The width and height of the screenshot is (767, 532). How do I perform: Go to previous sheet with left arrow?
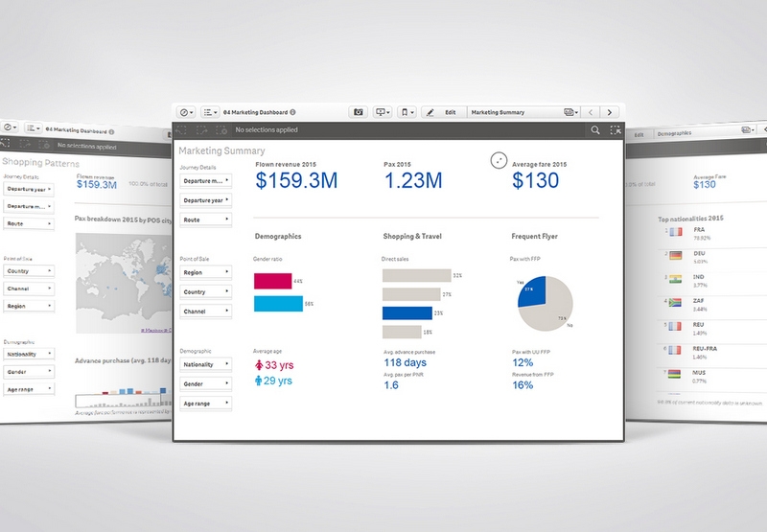coord(593,112)
